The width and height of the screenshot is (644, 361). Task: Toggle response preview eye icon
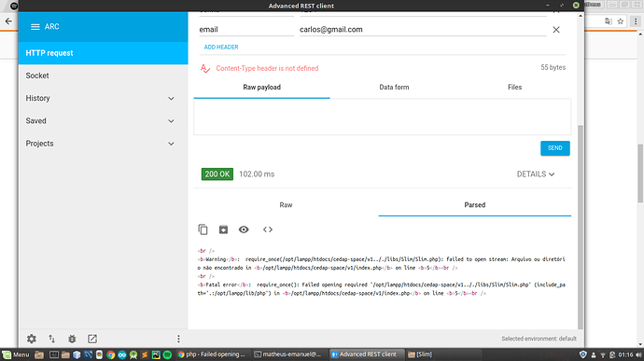(x=244, y=229)
